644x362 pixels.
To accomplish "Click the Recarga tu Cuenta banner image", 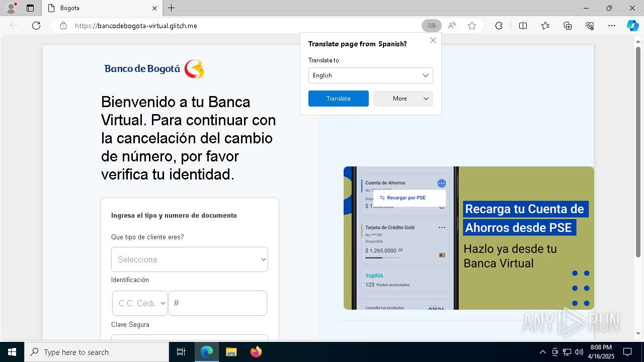I will (469, 238).
